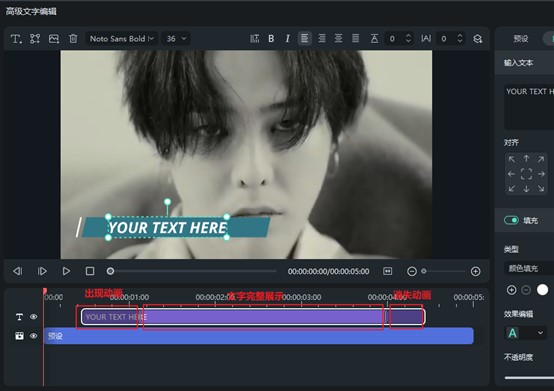Click the Add Image tool icon
The width and height of the screenshot is (554, 391).
coord(54,38)
